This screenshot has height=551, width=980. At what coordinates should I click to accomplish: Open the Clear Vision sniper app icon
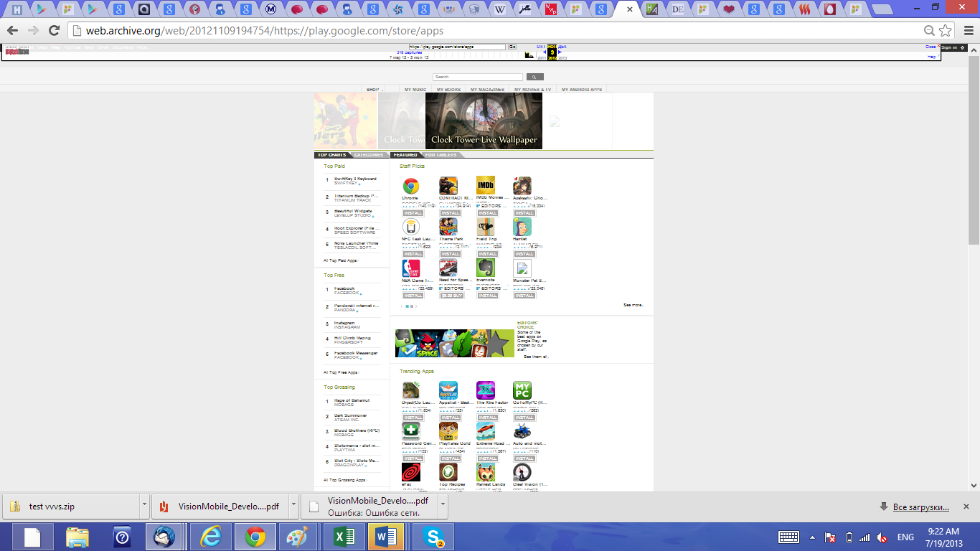coord(522,472)
